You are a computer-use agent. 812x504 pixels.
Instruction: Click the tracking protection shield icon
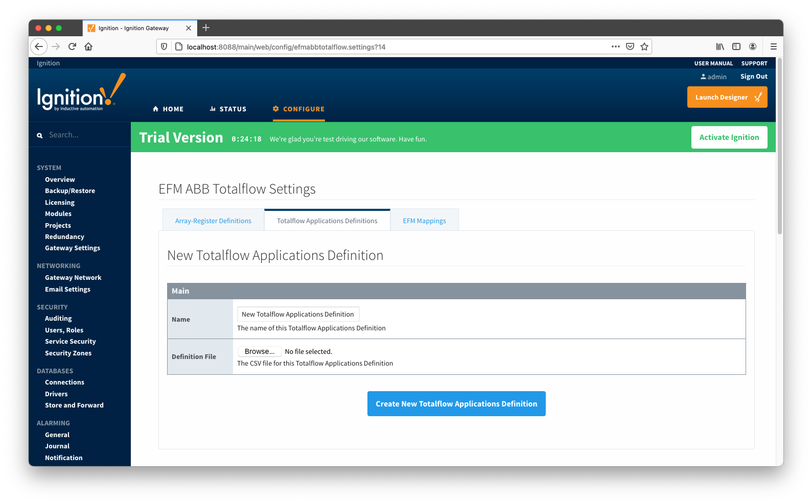(x=164, y=46)
